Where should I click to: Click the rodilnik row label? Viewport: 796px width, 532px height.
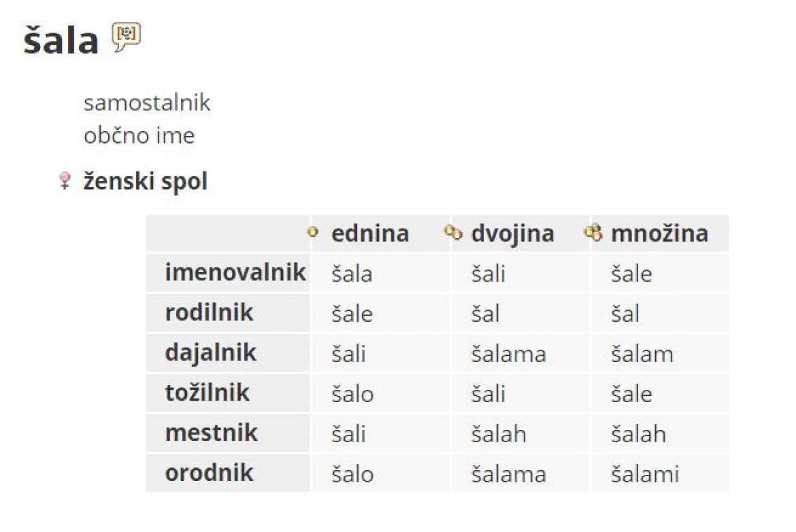pyautogui.click(x=209, y=313)
